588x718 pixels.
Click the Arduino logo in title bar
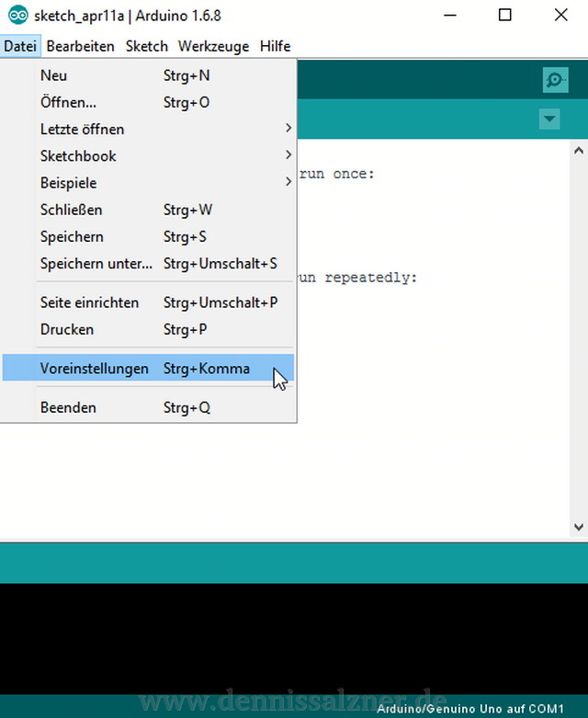click(x=17, y=15)
